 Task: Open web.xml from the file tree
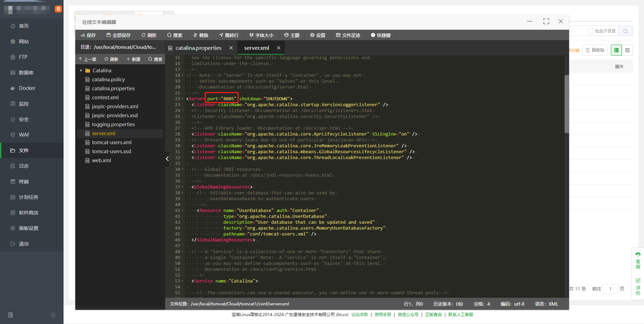(101, 160)
